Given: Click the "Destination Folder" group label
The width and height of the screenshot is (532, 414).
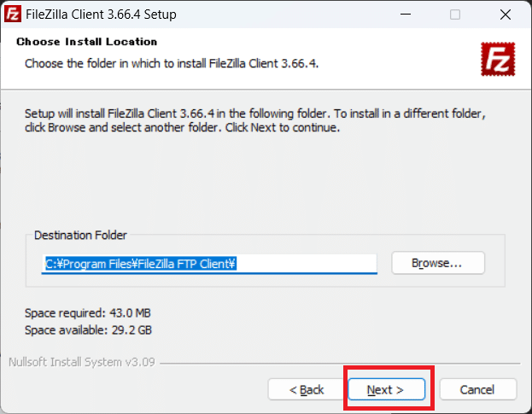Looking at the screenshot, I should [80, 235].
